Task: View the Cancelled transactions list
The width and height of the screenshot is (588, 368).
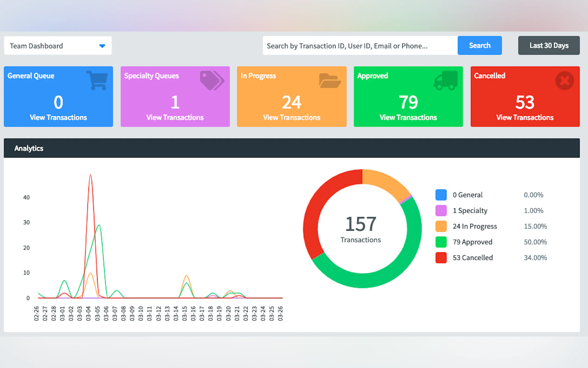Action: pyautogui.click(x=525, y=117)
